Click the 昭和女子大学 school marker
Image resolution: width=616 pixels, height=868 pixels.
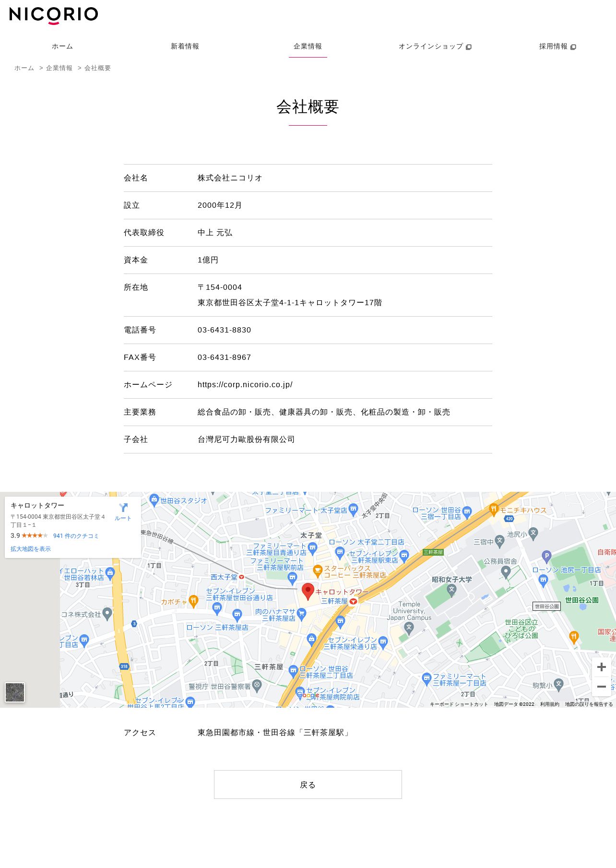coord(451,590)
